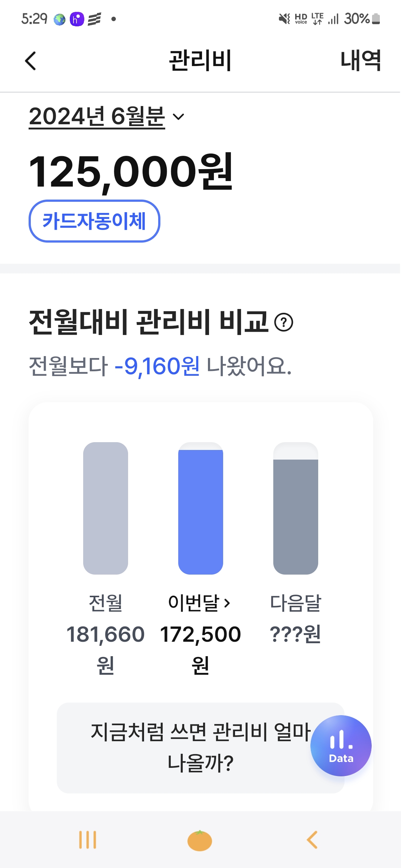Expand the 2024년 6월분 month dropdown
Viewport: 401px width, 868px height.
97,116
